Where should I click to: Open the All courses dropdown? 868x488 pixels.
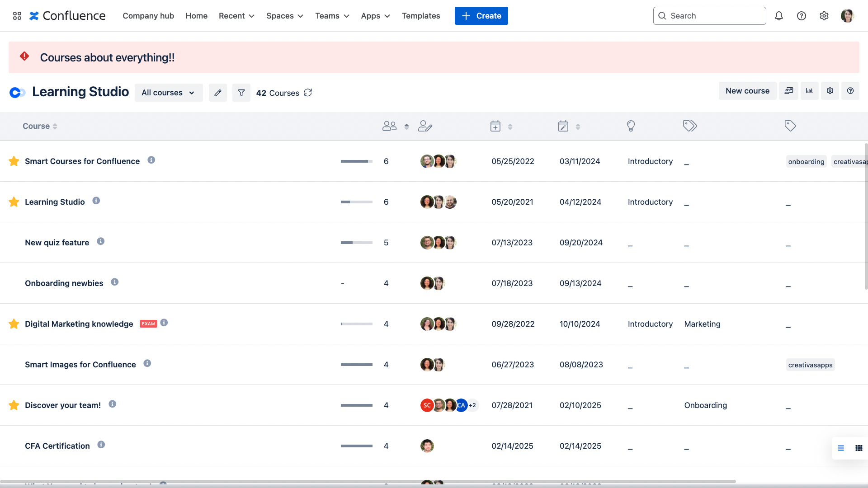(169, 93)
